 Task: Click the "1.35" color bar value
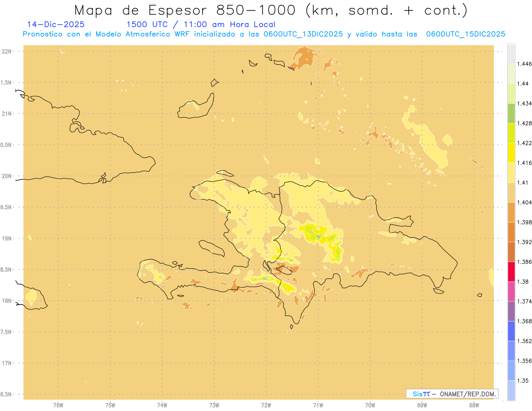click(x=523, y=380)
